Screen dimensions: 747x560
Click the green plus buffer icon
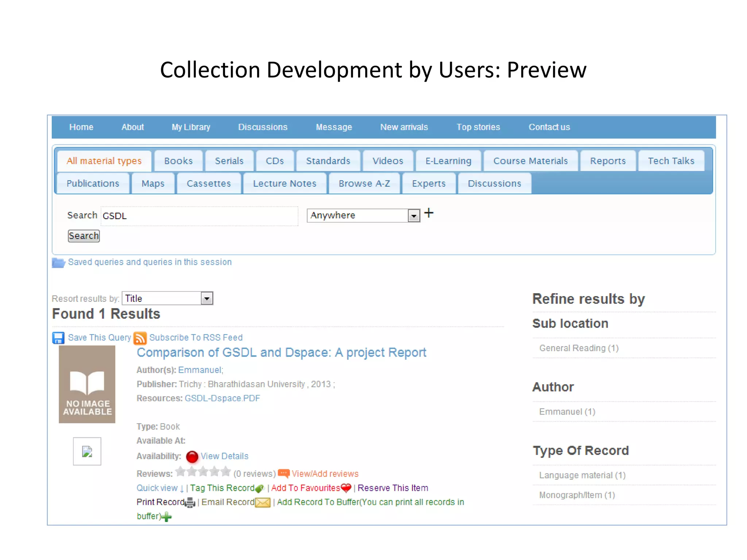click(x=166, y=517)
